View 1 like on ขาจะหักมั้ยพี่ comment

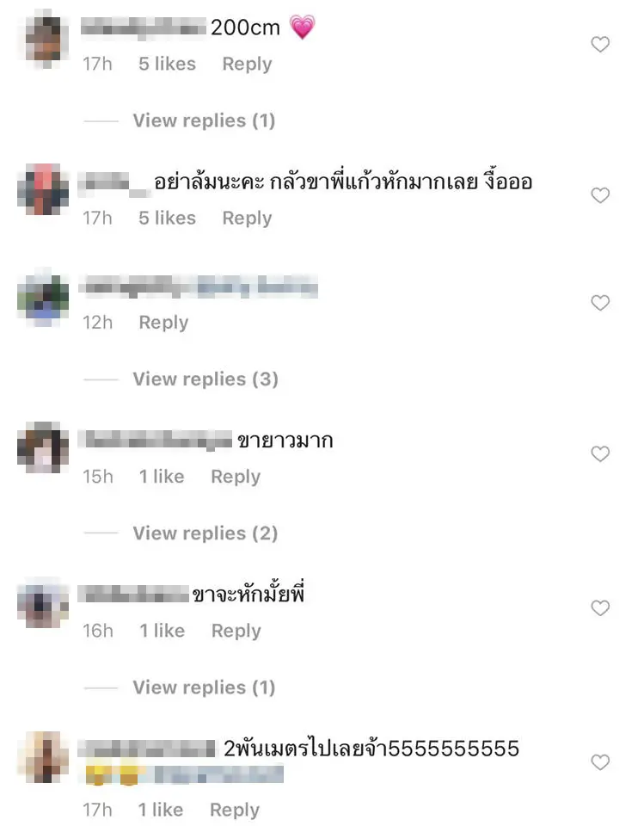coord(163,631)
